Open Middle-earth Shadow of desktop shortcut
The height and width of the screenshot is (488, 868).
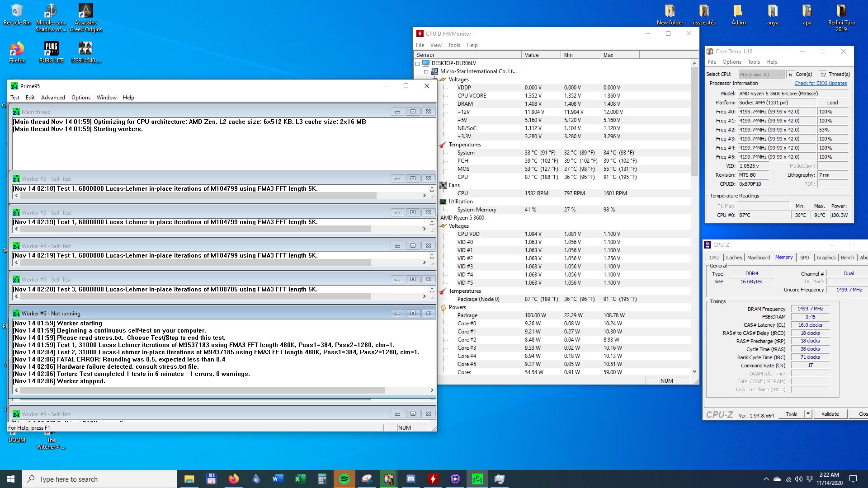(51, 18)
